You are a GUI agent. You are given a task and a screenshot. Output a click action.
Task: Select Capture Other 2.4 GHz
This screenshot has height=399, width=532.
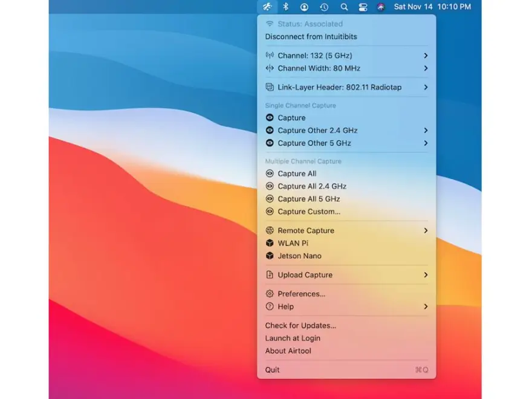346,131
